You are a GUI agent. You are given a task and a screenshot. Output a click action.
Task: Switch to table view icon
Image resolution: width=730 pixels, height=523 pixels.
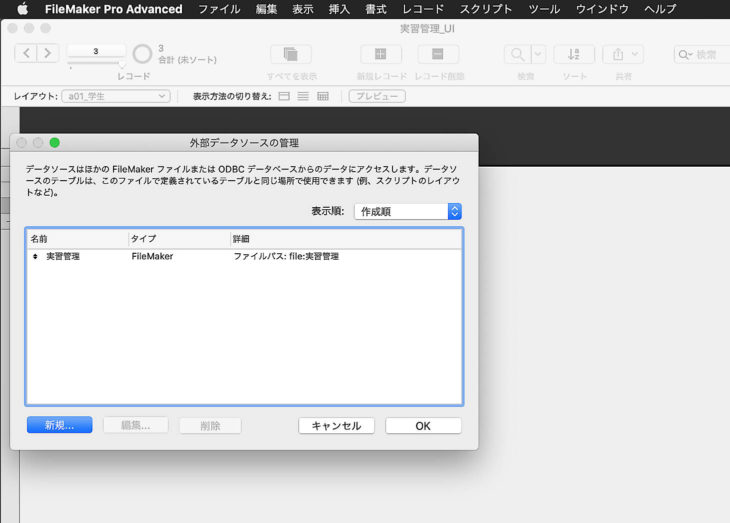[x=323, y=96]
